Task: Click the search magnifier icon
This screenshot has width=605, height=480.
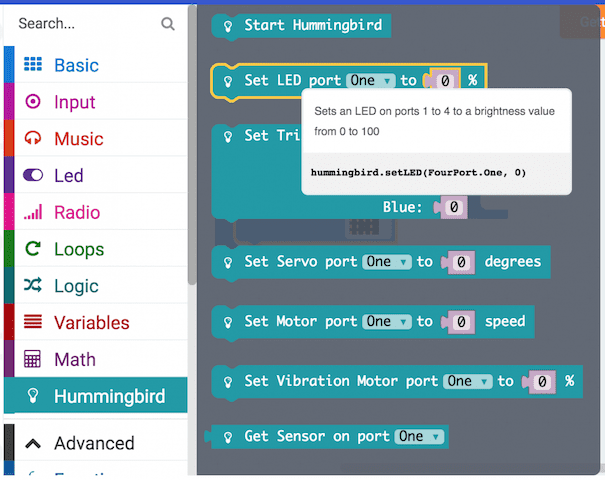Action: [167, 24]
